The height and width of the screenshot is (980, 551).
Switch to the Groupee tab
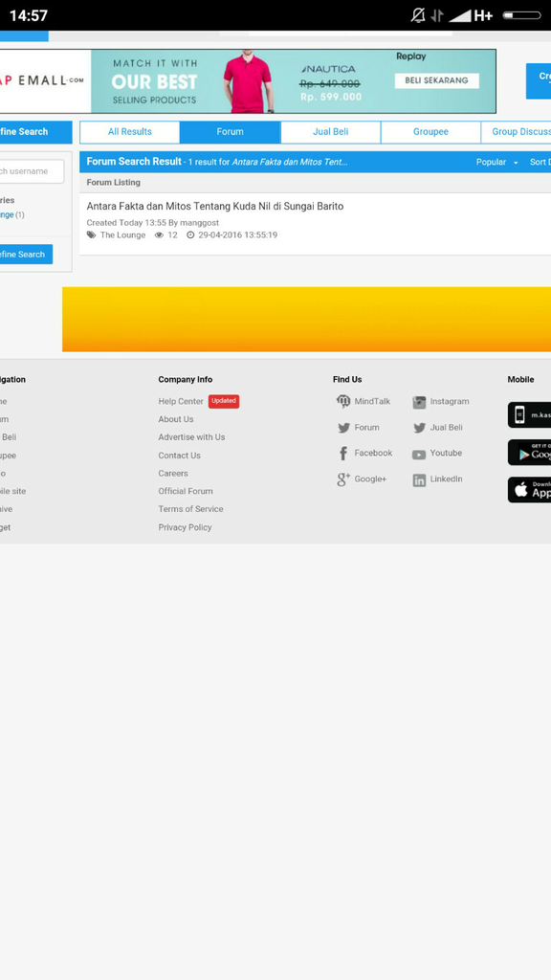[x=430, y=132]
